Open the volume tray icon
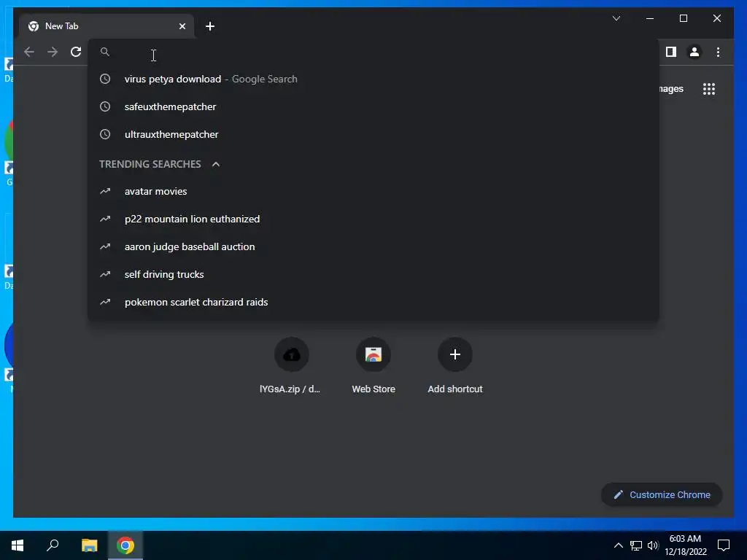Image resolution: width=747 pixels, height=560 pixels. pyautogui.click(x=653, y=545)
